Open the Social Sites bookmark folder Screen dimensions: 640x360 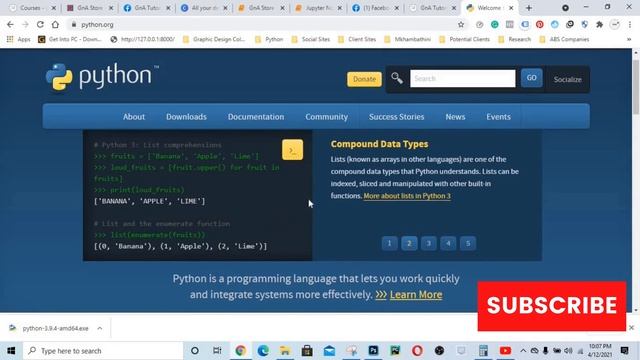click(x=311, y=39)
